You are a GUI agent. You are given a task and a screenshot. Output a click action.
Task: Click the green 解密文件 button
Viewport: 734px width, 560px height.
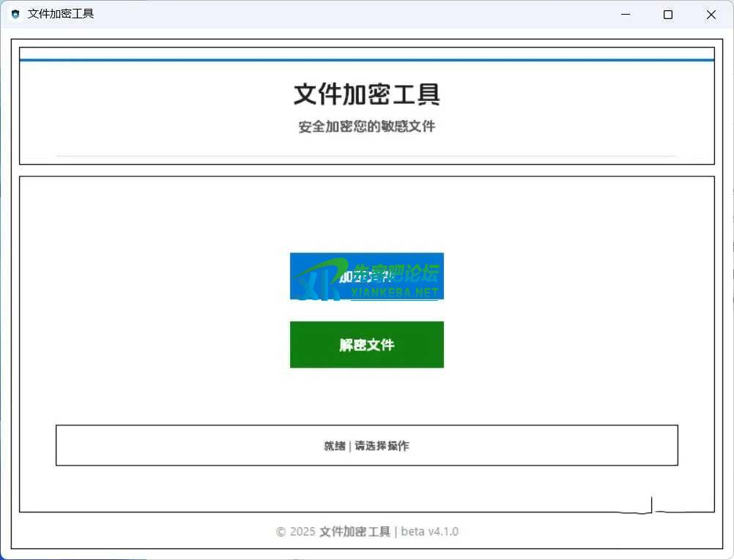pyautogui.click(x=366, y=345)
